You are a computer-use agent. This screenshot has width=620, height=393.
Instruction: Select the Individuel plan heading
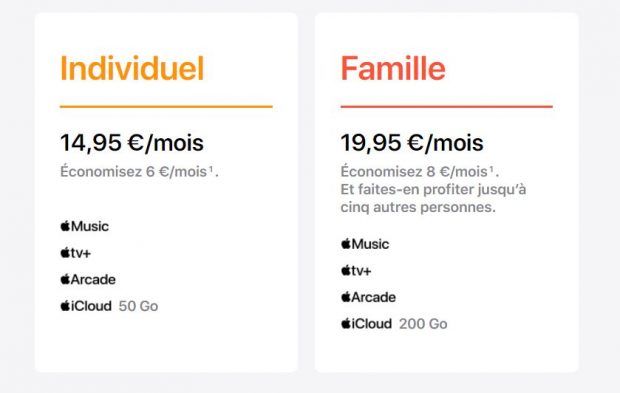pyautogui.click(x=132, y=68)
